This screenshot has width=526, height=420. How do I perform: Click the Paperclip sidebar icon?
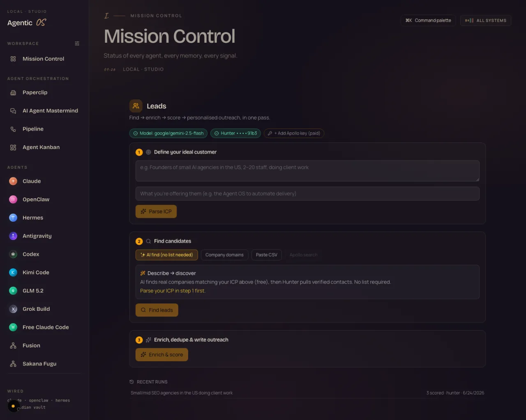13,92
